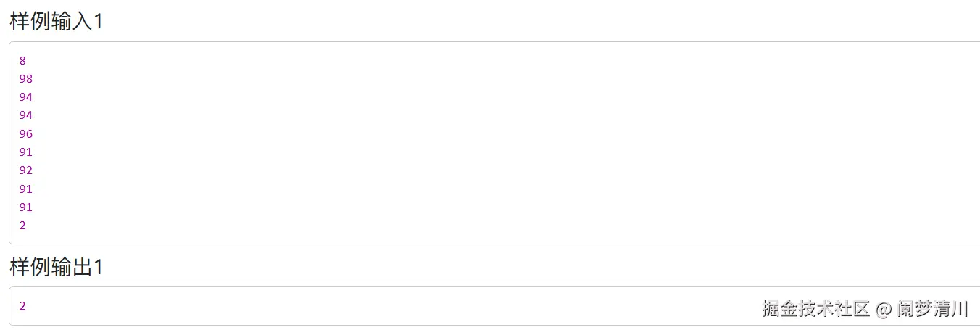Click the 91 directly below 96
The height and width of the screenshot is (330, 980).
coord(26,152)
